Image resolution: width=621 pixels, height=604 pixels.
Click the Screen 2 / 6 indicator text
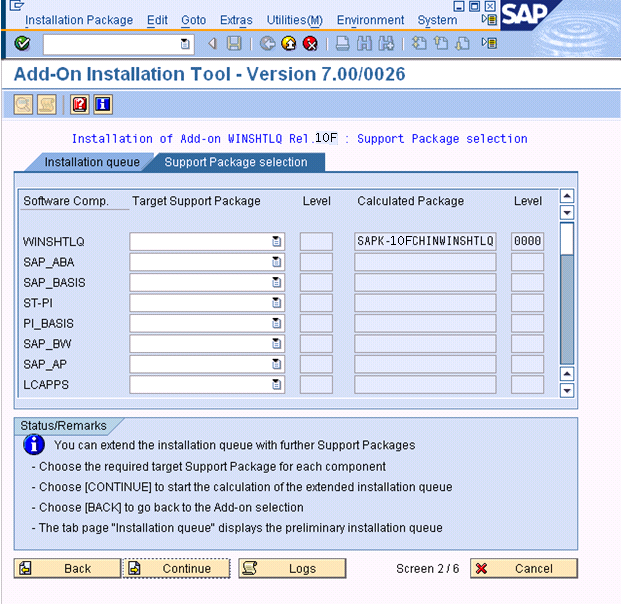tap(427, 569)
